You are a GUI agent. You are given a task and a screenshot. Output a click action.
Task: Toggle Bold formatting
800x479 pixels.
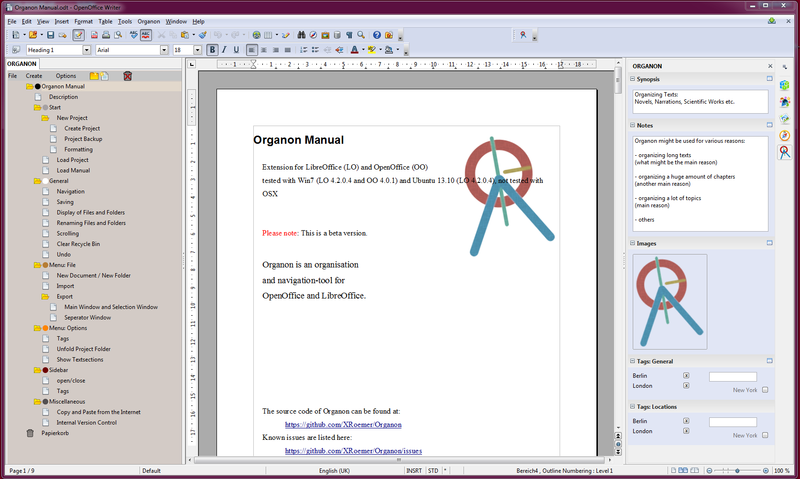point(212,50)
